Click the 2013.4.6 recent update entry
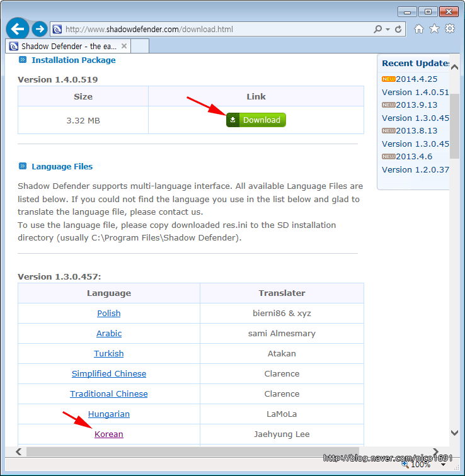Image resolution: width=465 pixels, height=476 pixels. tap(414, 156)
